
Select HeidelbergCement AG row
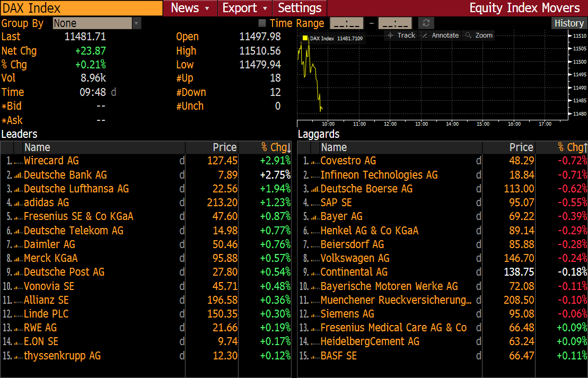click(443, 341)
